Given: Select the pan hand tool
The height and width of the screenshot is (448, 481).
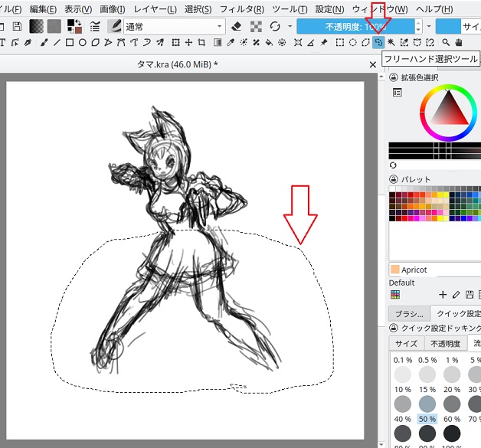Looking at the screenshot, I should coord(459,42).
